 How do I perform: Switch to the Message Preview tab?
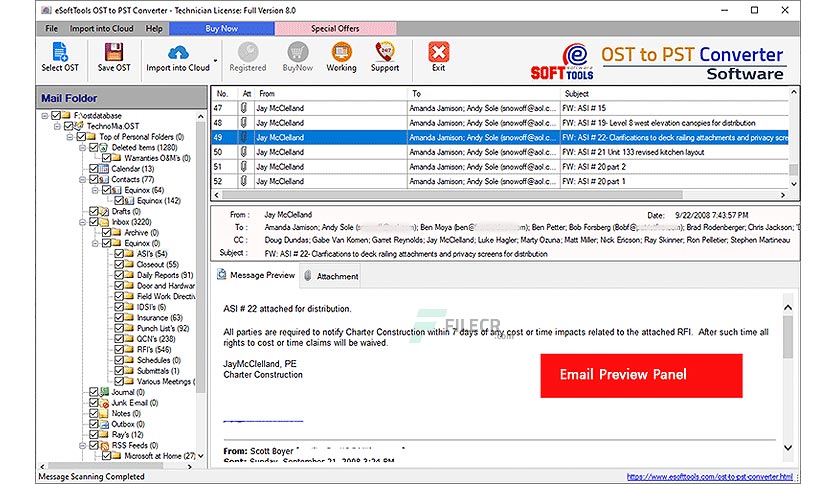256,275
